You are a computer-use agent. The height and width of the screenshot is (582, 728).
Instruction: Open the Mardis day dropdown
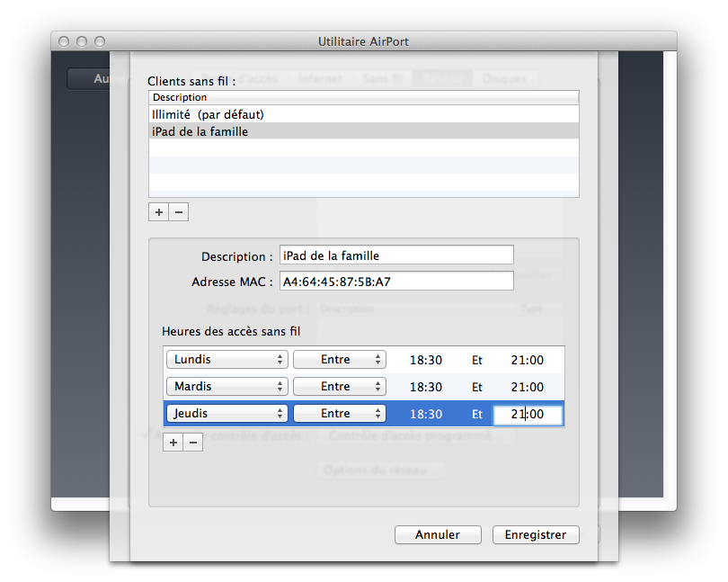(226, 387)
